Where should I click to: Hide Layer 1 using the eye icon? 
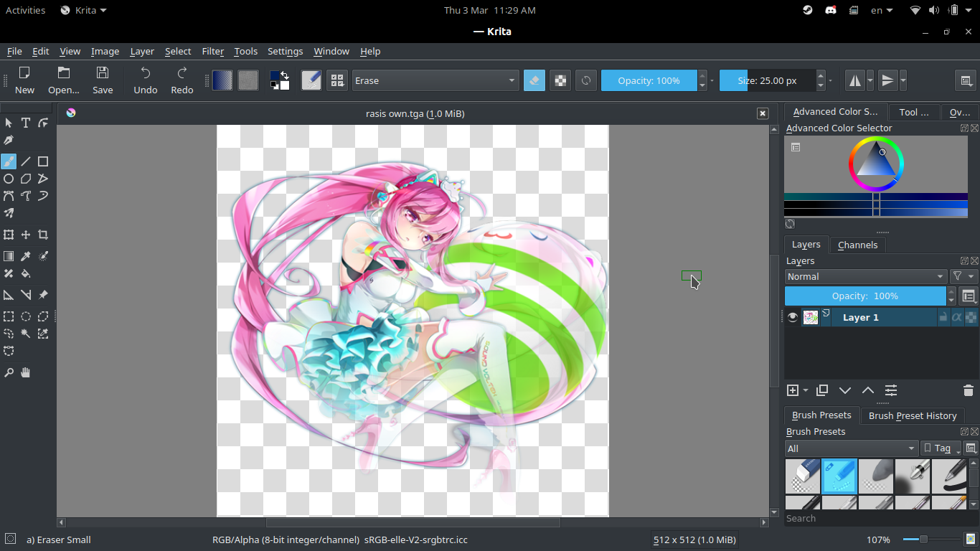point(793,317)
